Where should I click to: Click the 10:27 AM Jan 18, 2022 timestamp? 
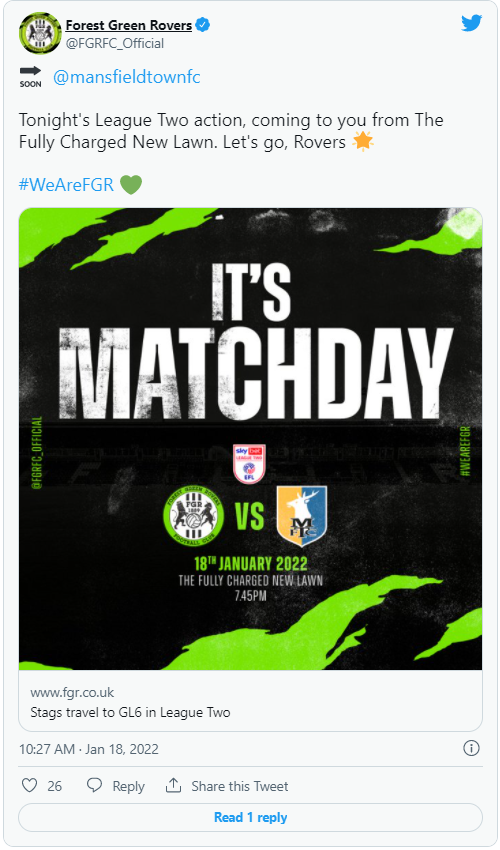tap(89, 749)
